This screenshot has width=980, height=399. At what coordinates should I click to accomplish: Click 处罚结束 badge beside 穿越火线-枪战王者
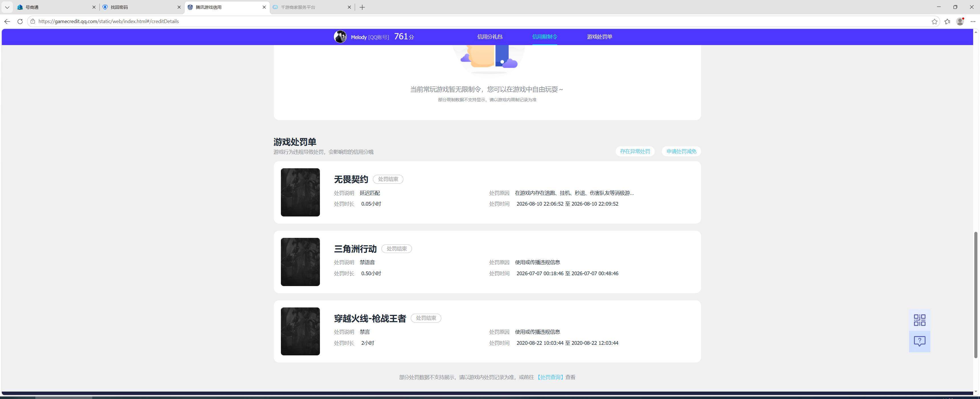[426, 318]
